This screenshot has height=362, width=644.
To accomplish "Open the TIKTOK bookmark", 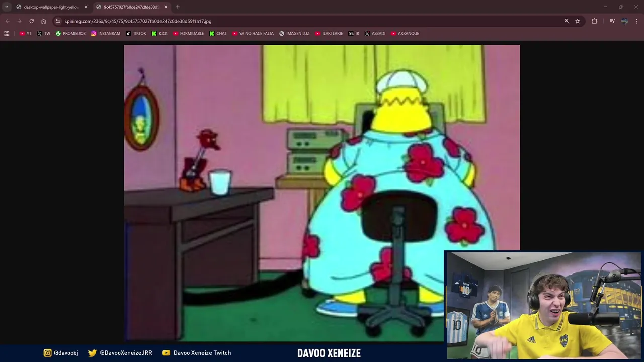I will click(136, 34).
